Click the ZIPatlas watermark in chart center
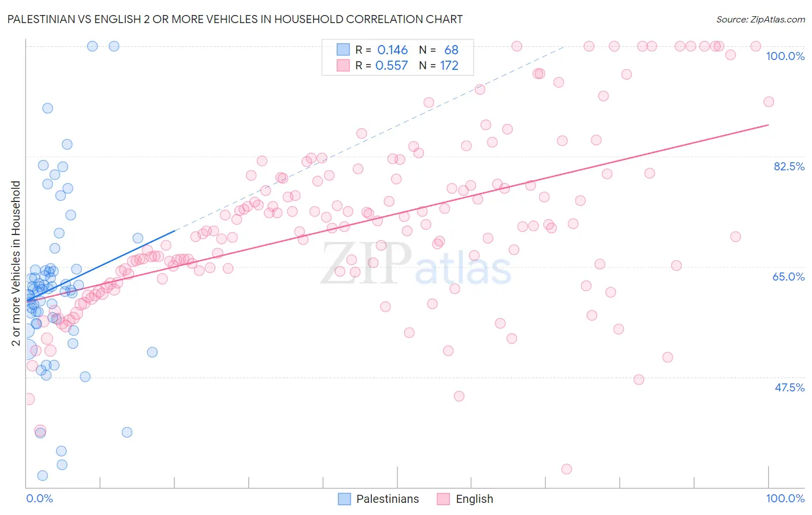The height and width of the screenshot is (515, 812). [x=416, y=264]
